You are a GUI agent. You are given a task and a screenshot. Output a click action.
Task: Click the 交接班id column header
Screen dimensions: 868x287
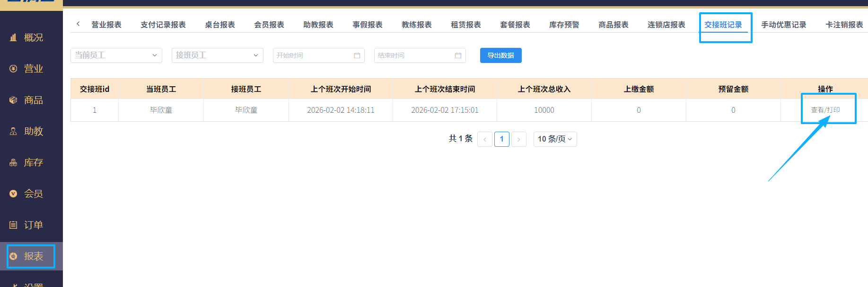tap(95, 89)
